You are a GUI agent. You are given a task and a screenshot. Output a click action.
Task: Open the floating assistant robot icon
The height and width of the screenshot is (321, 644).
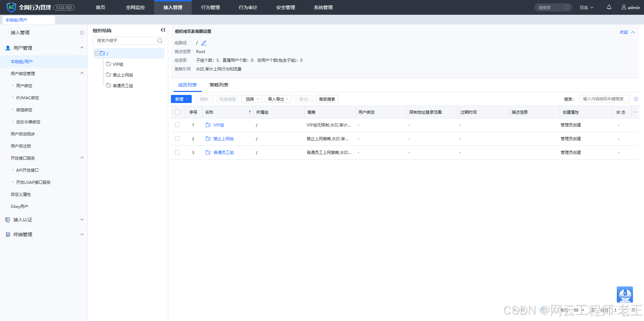[x=625, y=295]
